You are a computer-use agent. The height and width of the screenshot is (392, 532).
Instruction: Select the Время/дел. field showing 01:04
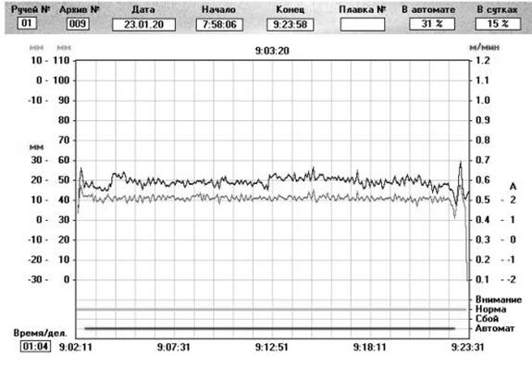[36, 347]
